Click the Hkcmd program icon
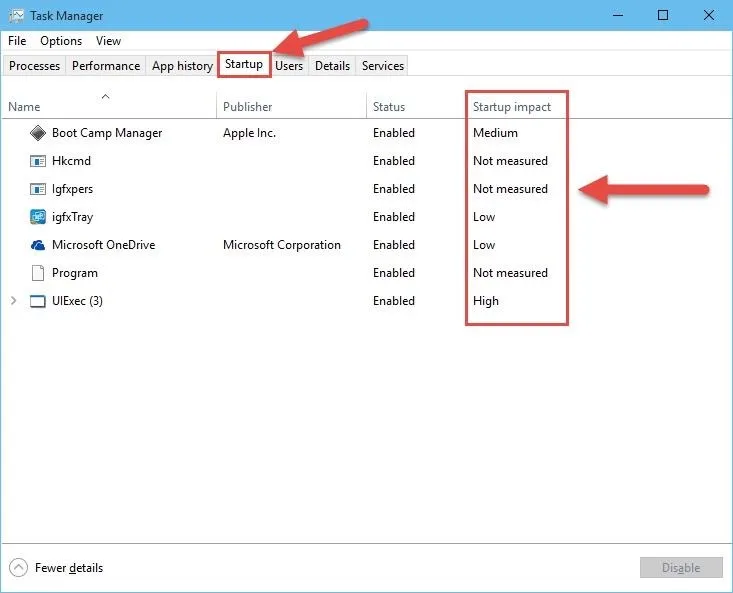The width and height of the screenshot is (733, 593). click(x=38, y=161)
